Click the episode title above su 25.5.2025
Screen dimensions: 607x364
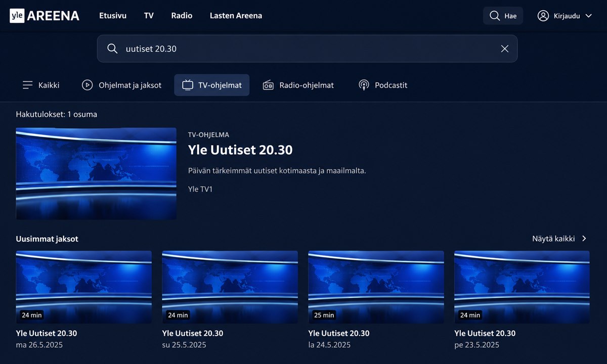tap(193, 333)
